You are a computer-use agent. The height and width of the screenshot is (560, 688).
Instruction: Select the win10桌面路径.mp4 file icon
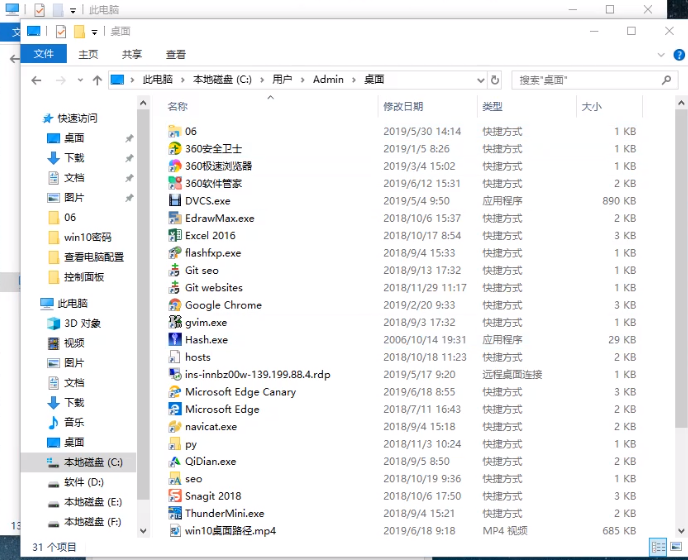pyautogui.click(x=175, y=531)
